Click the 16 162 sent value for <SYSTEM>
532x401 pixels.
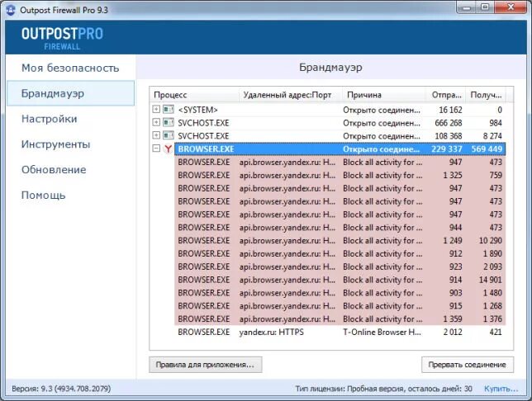pyautogui.click(x=450, y=110)
